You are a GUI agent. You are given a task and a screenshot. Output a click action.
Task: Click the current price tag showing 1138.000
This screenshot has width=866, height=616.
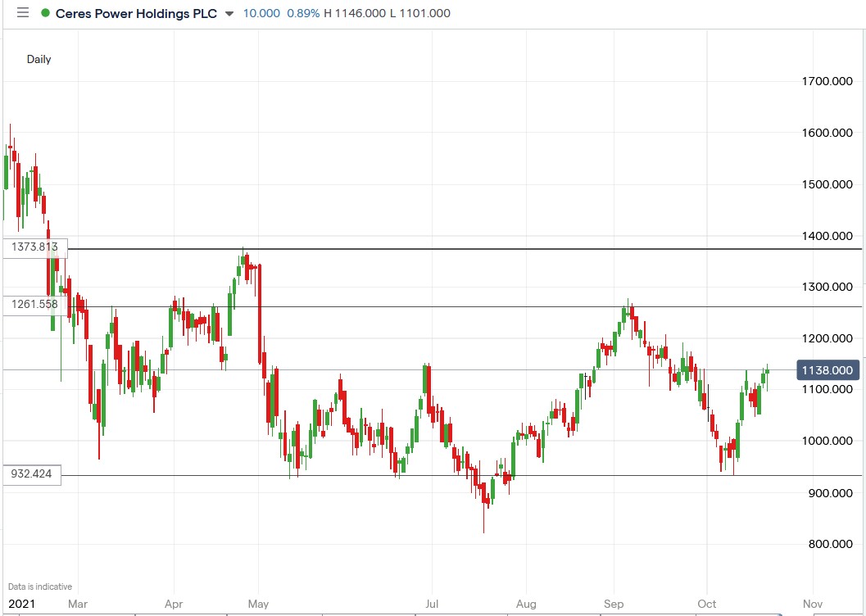click(x=827, y=370)
